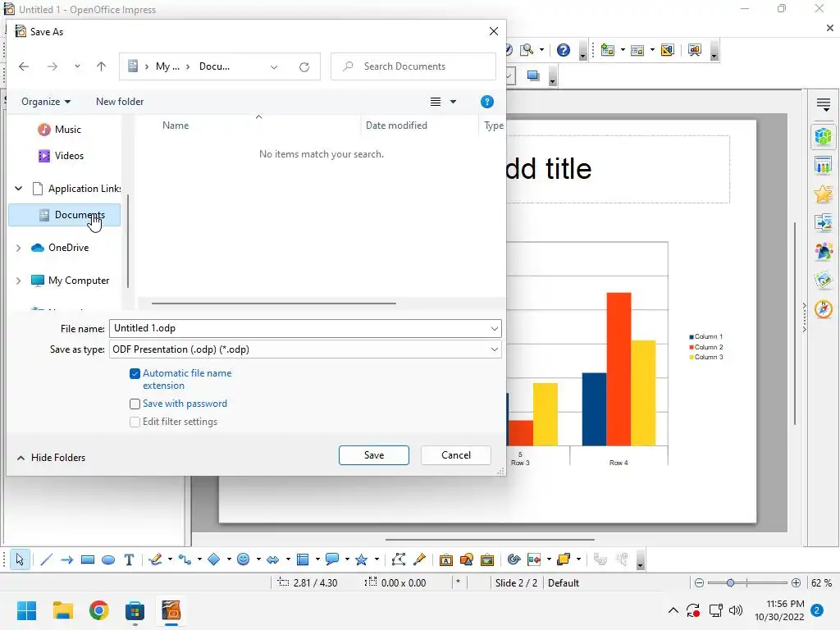Viewport: 840px width, 630px height.
Task: Collapse the Application Links tree node
Action: pos(19,189)
